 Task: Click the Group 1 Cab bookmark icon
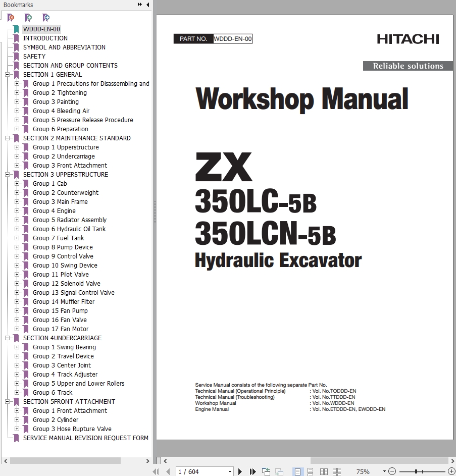tap(26, 184)
